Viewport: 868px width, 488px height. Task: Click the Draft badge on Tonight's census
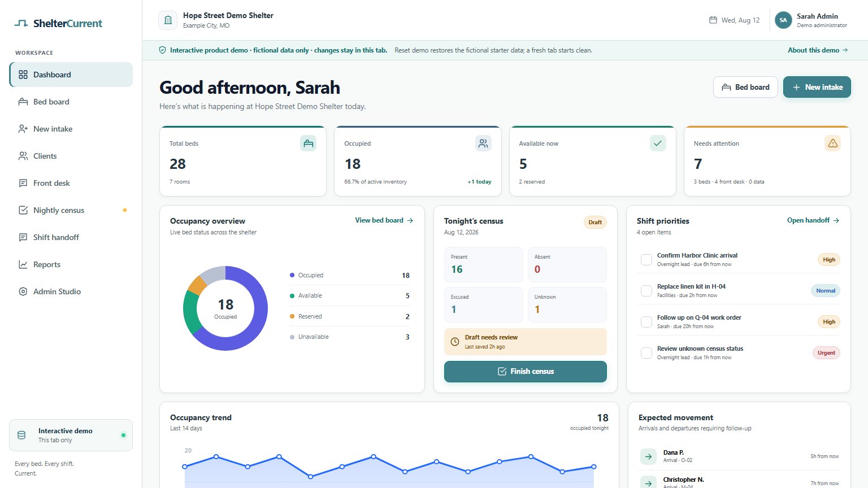595,222
